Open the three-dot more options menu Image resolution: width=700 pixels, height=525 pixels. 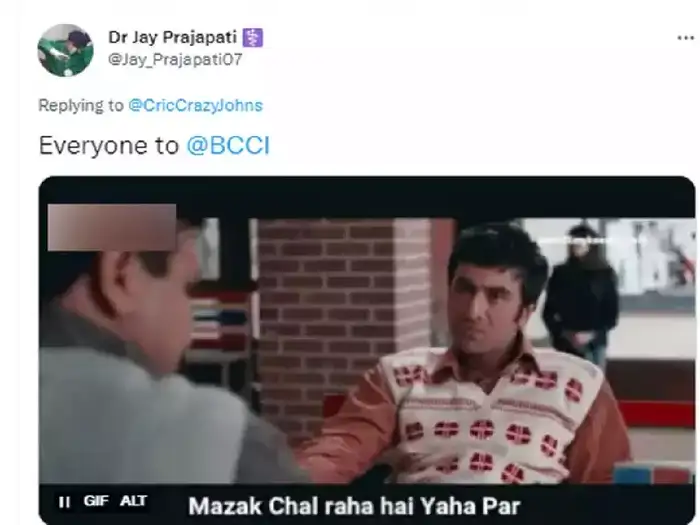point(685,38)
